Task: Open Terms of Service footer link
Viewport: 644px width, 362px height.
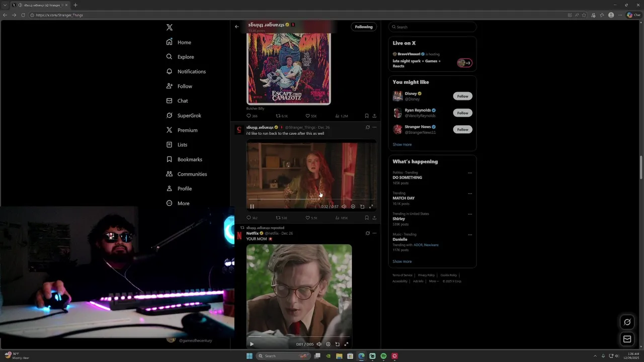Action: [x=402, y=275]
